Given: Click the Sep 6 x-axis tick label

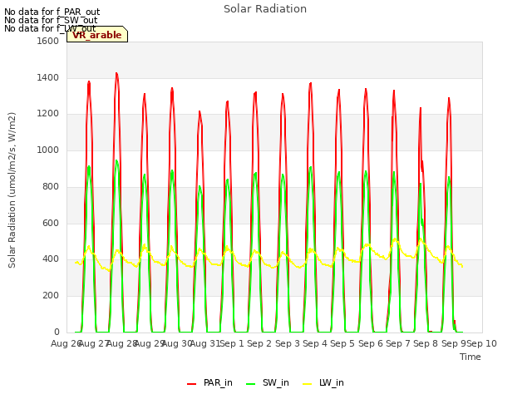Looking at the screenshot, I should [371, 343].
